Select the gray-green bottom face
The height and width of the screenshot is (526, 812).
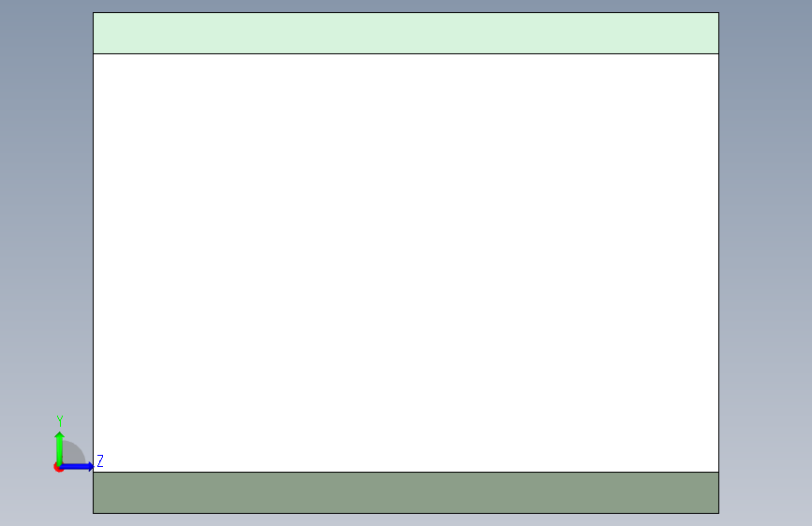pos(406,492)
